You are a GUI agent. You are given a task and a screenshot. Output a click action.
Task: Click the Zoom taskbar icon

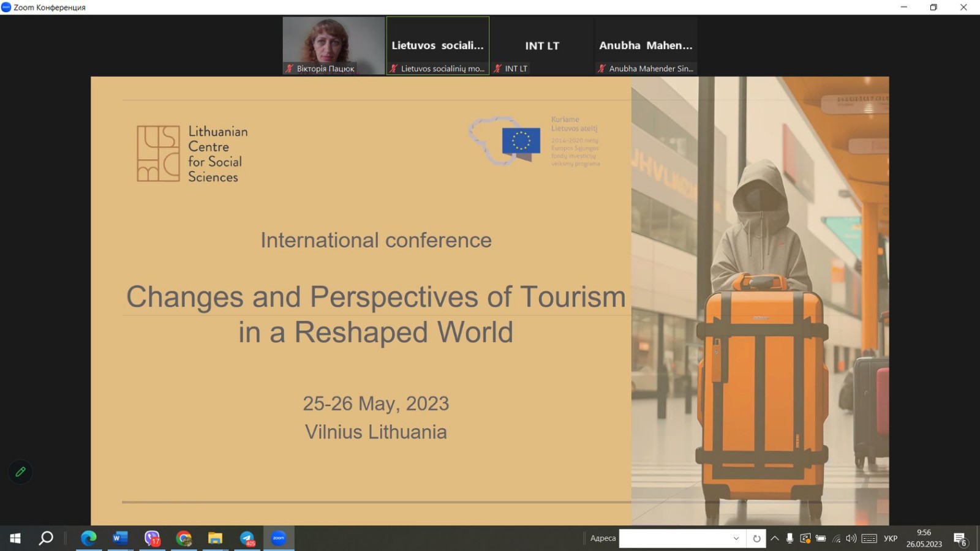279,538
